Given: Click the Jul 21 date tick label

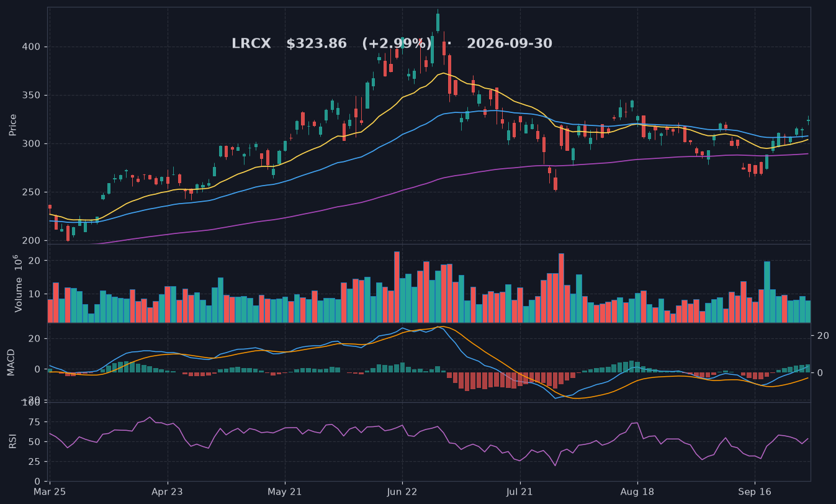Looking at the screenshot, I should pos(519,491).
